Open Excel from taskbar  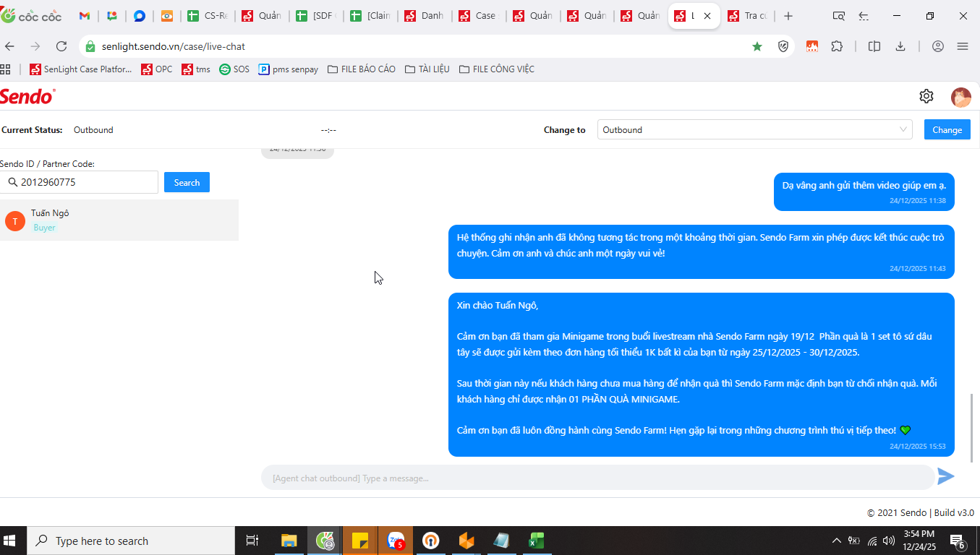[536, 541]
